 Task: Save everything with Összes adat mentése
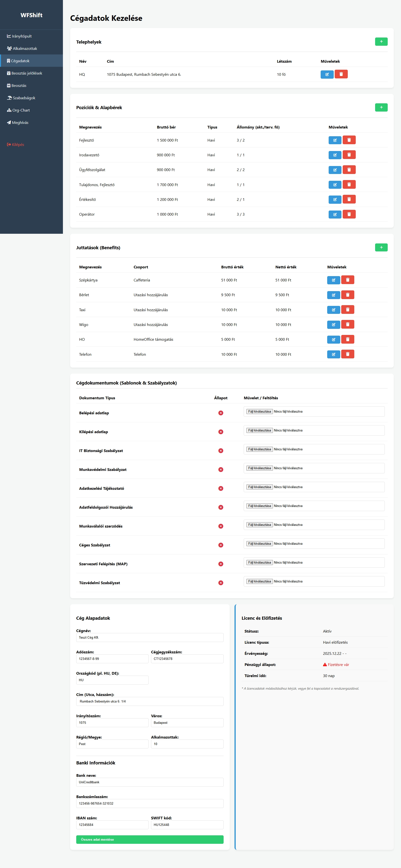pyautogui.click(x=150, y=839)
